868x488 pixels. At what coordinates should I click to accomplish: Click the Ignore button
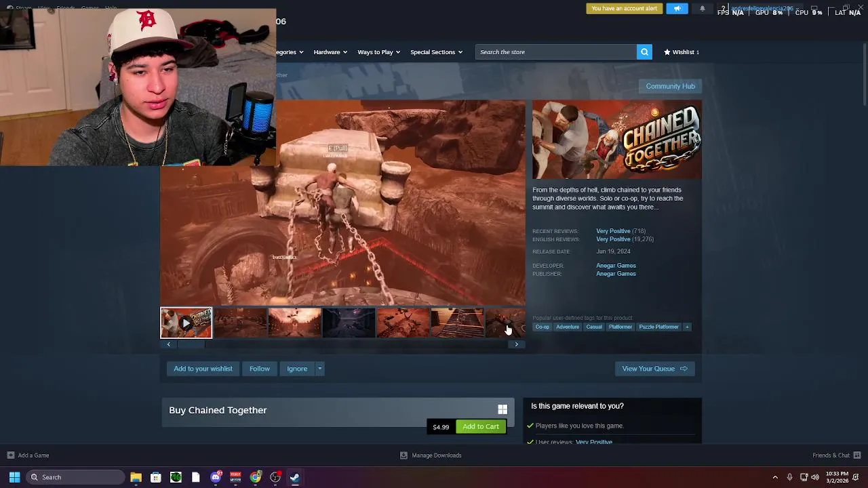[x=297, y=369]
